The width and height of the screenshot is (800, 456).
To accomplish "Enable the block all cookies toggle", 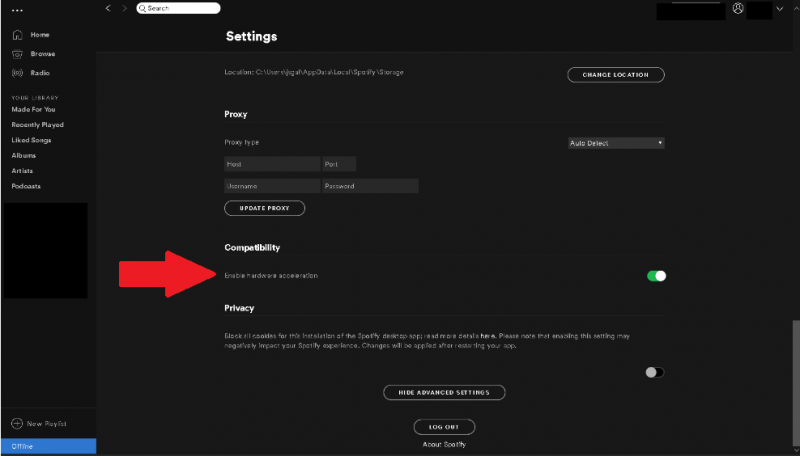I will pos(654,372).
